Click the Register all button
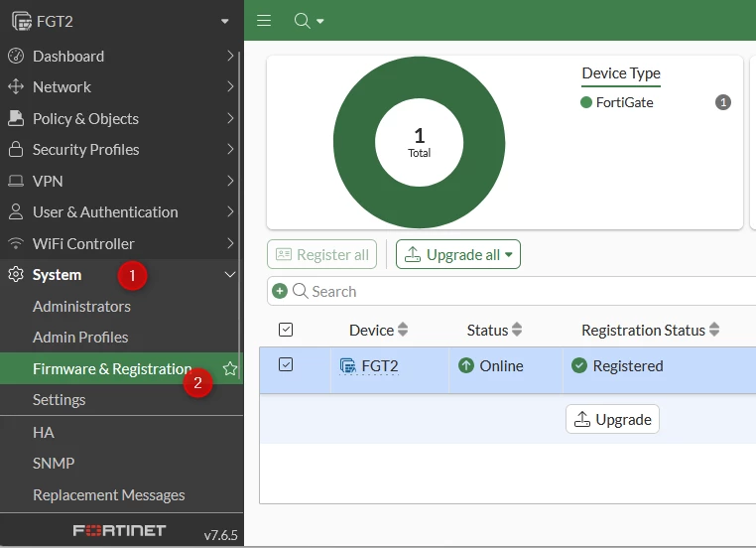Viewport: 756px width, 548px height. 321,254
